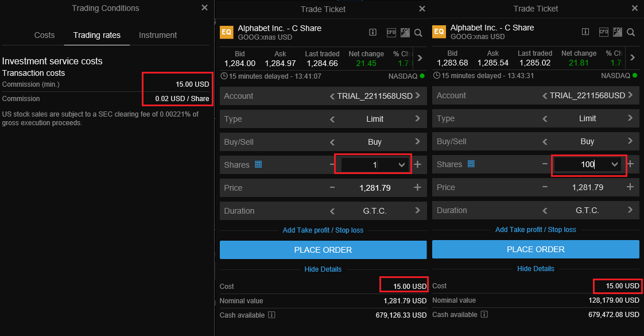This screenshot has width=644, height=336.
Task: Add Take profit / Stop loss in the 100-share ticket
Action: (x=536, y=230)
